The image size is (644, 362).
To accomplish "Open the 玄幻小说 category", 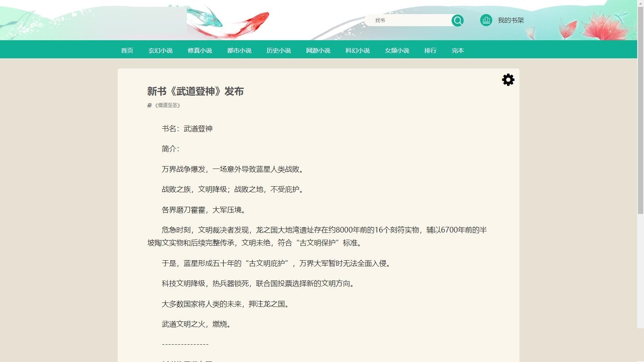I will pyautogui.click(x=161, y=50).
